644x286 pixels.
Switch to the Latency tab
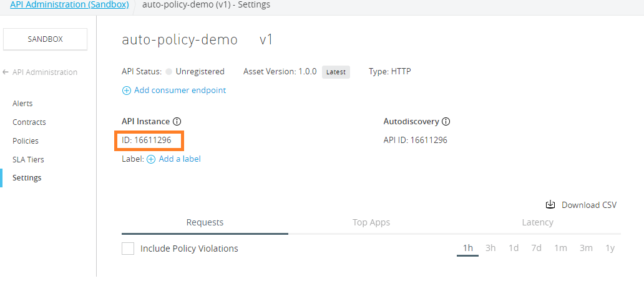[537, 222]
